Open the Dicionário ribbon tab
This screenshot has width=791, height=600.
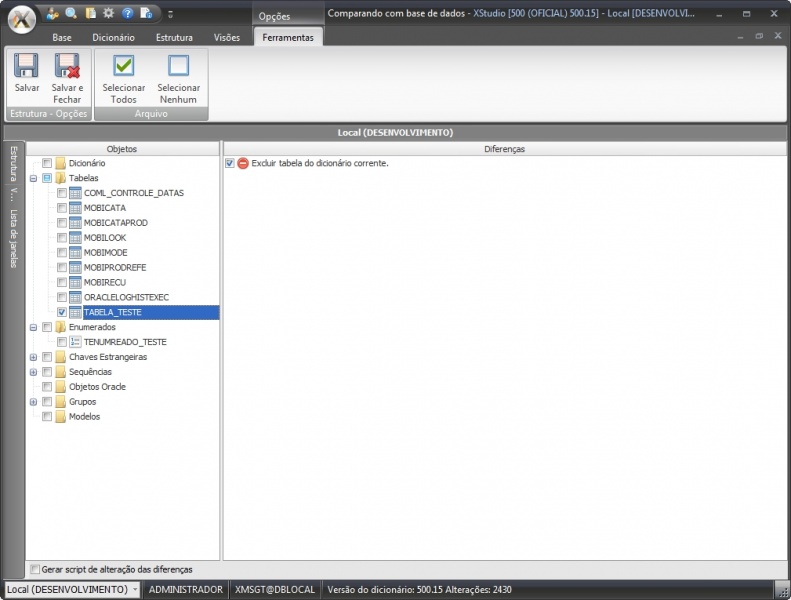point(114,37)
